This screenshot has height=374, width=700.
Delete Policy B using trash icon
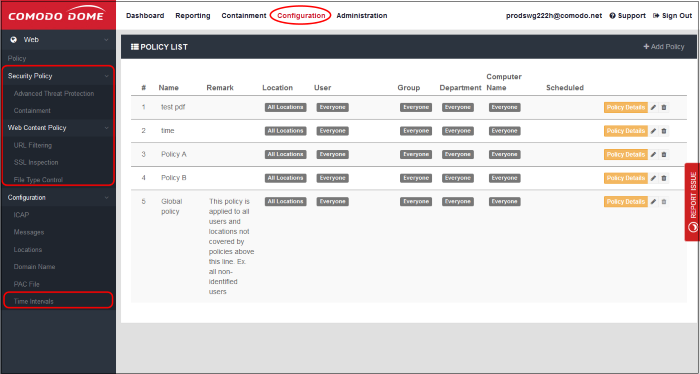click(664, 178)
